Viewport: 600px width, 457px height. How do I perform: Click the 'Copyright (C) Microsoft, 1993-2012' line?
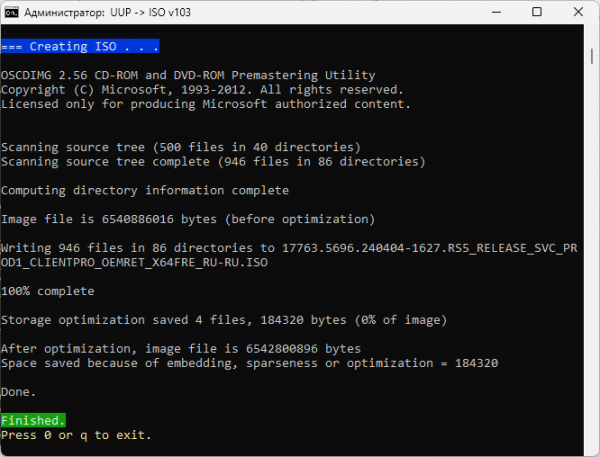[202, 90]
